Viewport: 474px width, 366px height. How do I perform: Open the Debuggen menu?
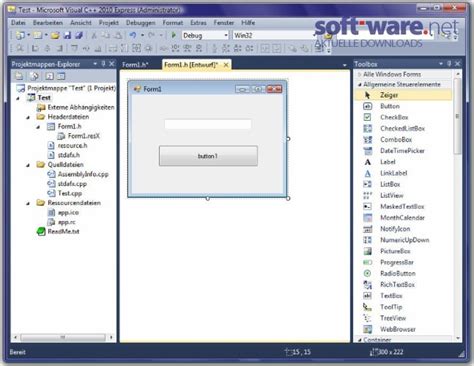click(x=140, y=23)
